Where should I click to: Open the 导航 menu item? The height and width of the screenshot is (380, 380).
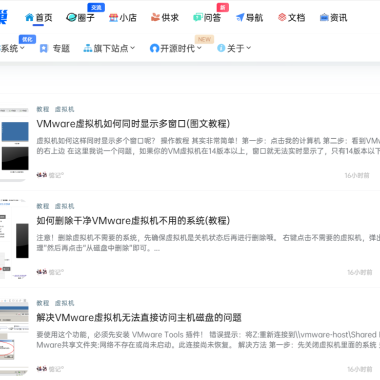254,18
